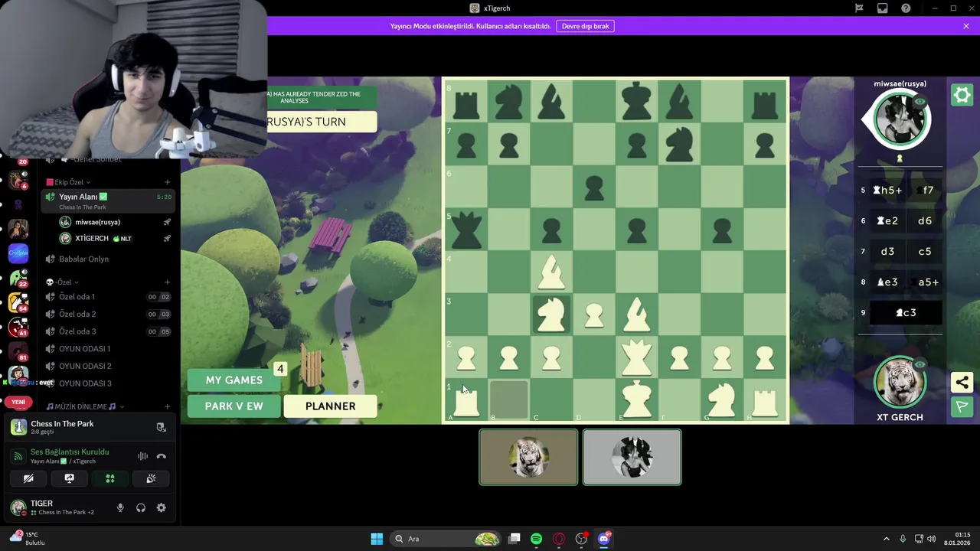This screenshot has height=551, width=980.
Task: Select the white queen on e2
Action: tap(636, 357)
